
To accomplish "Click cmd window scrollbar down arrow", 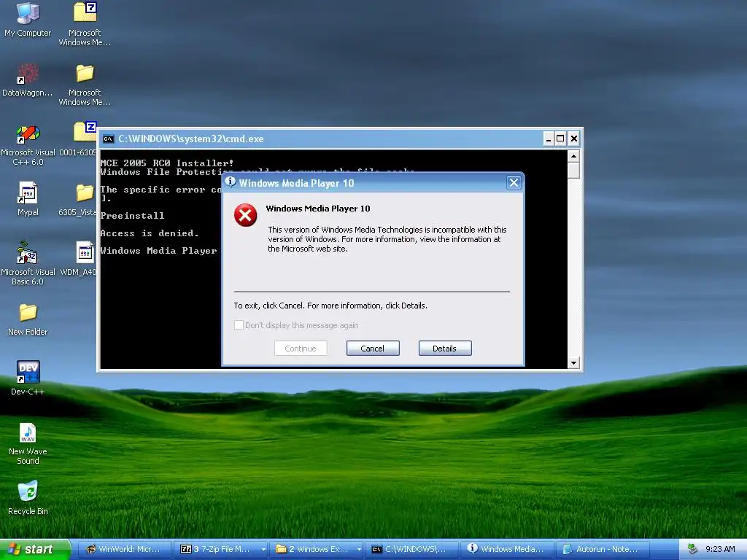I will pos(573,363).
